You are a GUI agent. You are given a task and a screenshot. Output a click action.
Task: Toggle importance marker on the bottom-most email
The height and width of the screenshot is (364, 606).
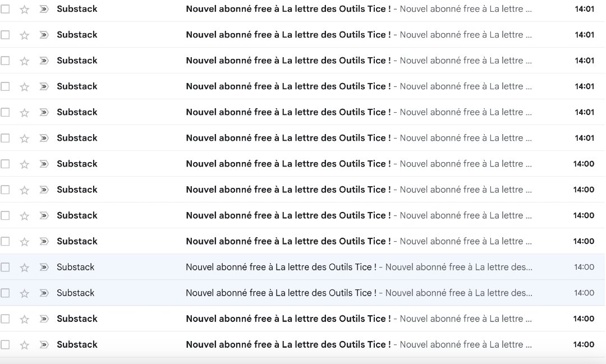[44, 345]
